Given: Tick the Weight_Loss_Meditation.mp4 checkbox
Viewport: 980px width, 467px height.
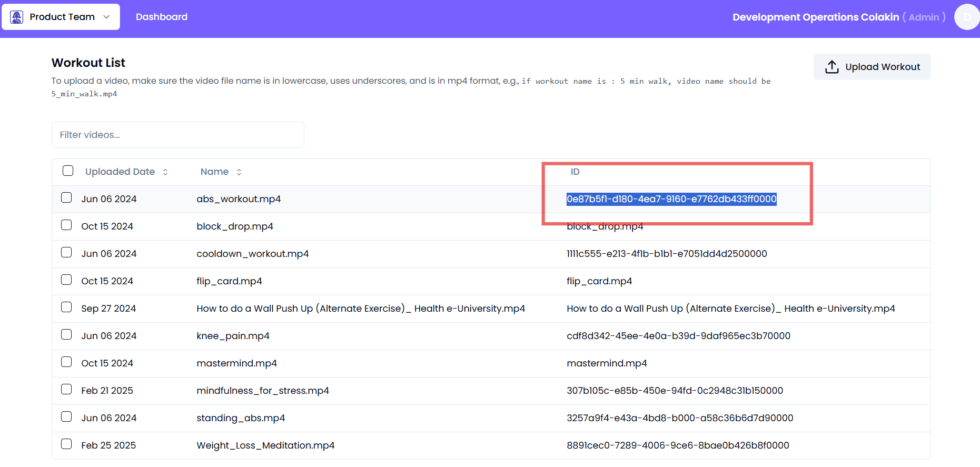Looking at the screenshot, I should tap(66, 444).
